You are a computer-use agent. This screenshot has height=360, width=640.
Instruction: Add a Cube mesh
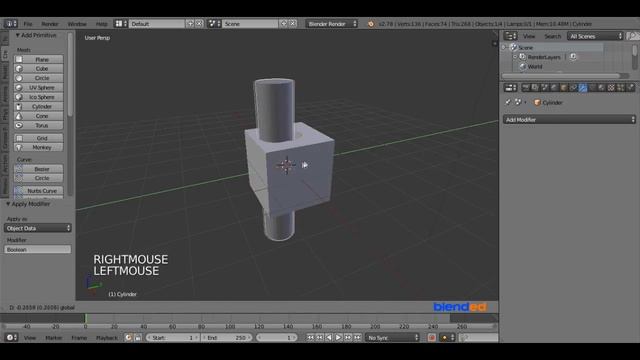tap(38, 69)
